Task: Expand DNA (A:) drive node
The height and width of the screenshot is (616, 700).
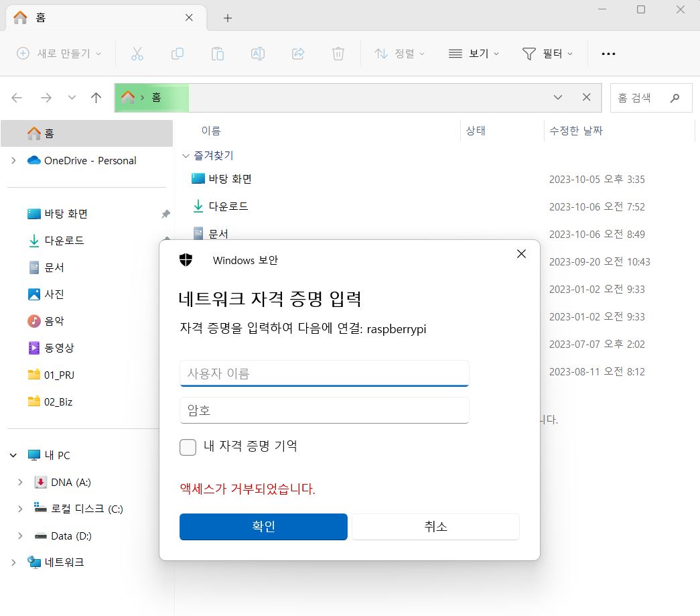Action: (21, 482)
